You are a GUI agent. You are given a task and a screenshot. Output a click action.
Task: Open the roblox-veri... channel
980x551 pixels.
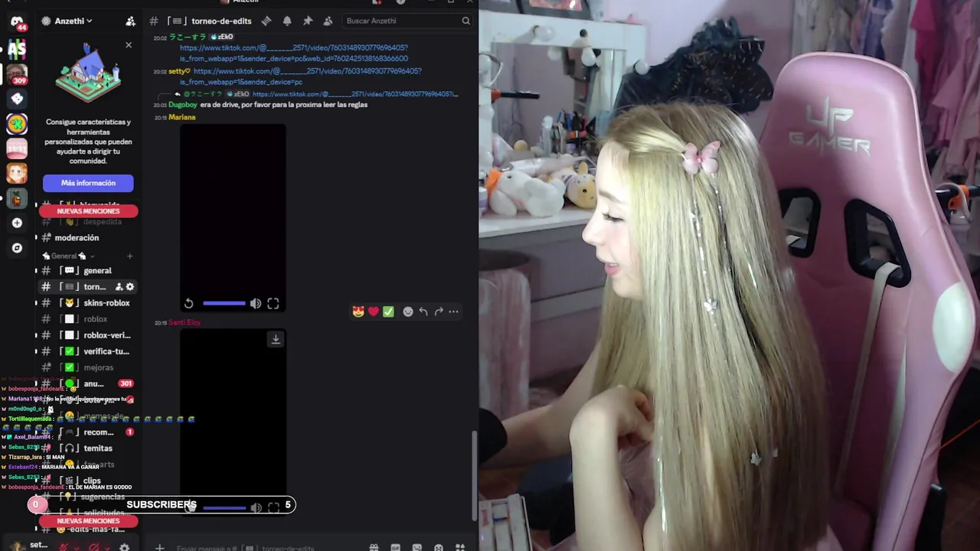tap(88, 335)
